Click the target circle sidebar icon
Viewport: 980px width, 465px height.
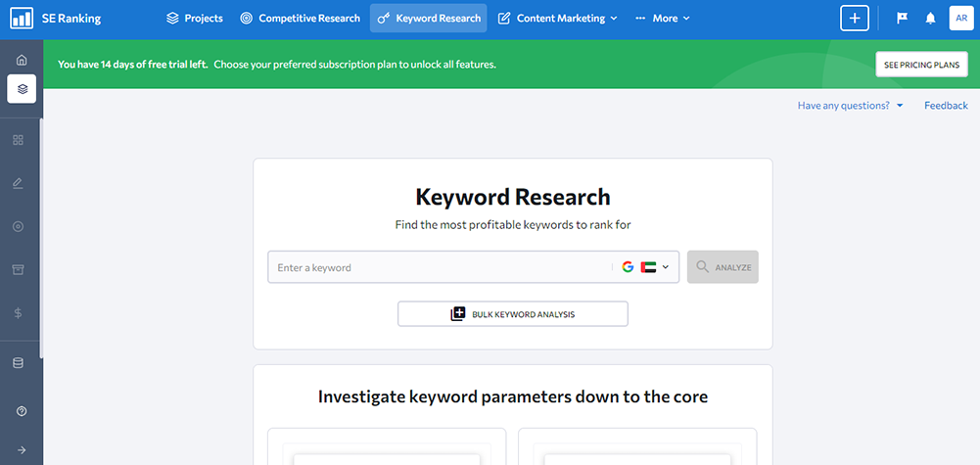click(19, 226)
